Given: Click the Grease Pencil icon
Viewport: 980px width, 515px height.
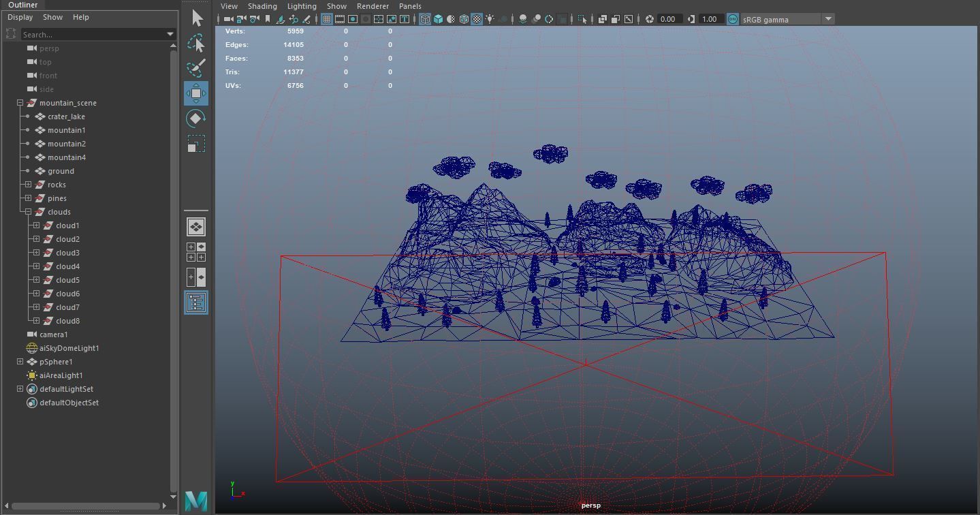Looking at the screenshot, I should click(306, 19).
